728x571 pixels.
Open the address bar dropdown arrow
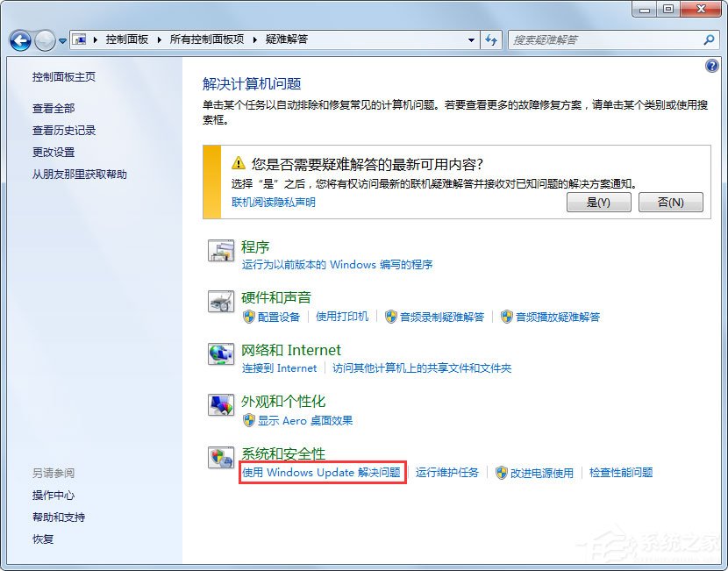[x=469, y=39]
